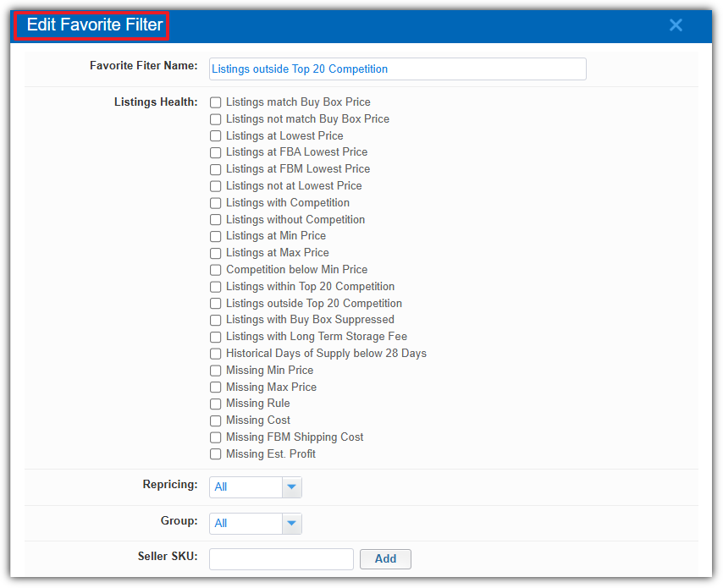Toggle Listings with Competition checkbox

[215, 203]
